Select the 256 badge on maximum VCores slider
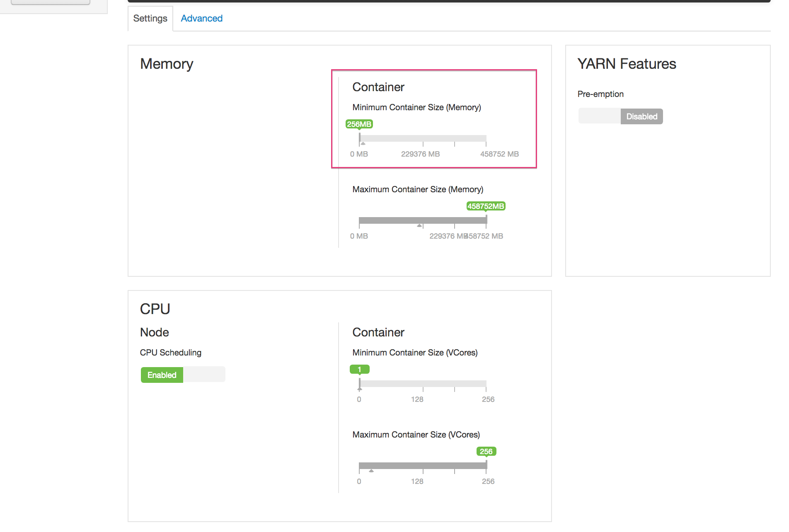The width and height of the screenshot is (789, 532). pyautogui.click(x=486, y=451)
